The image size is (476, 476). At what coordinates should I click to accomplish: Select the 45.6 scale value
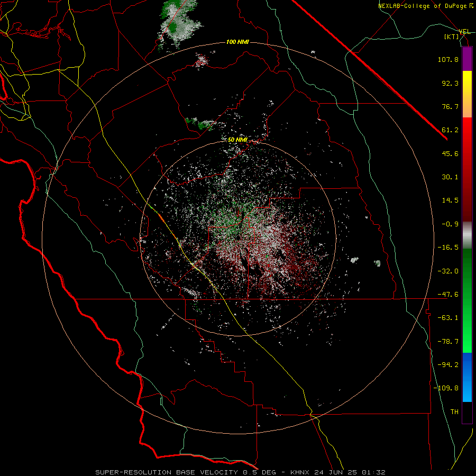point(450,153)
